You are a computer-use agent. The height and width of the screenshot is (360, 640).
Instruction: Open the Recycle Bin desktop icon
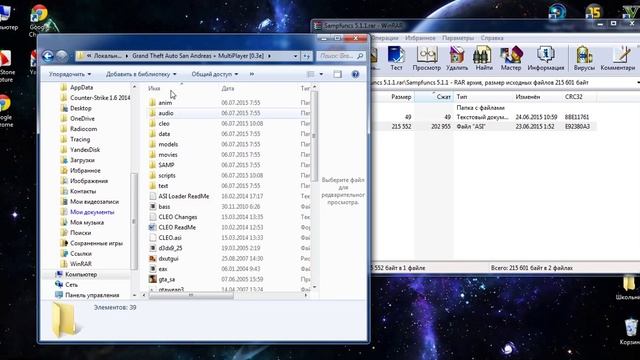[x=631, y=331]
